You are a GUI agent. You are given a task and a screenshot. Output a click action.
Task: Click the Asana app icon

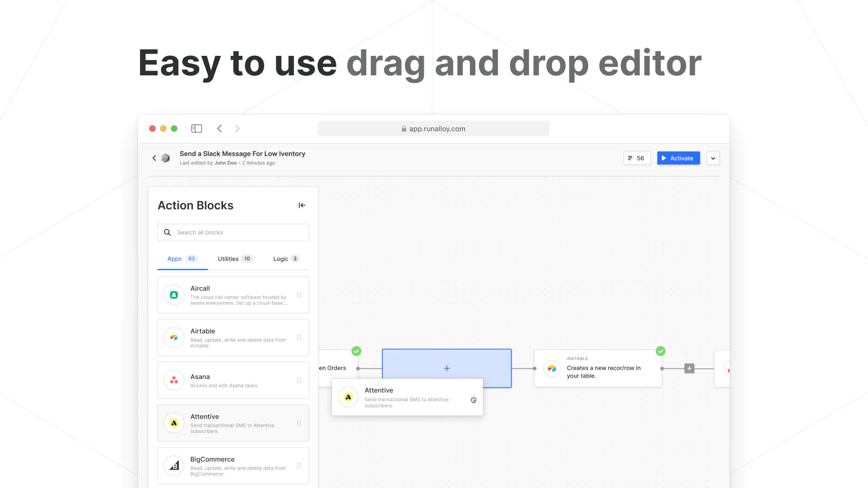[x=174, y=380]
